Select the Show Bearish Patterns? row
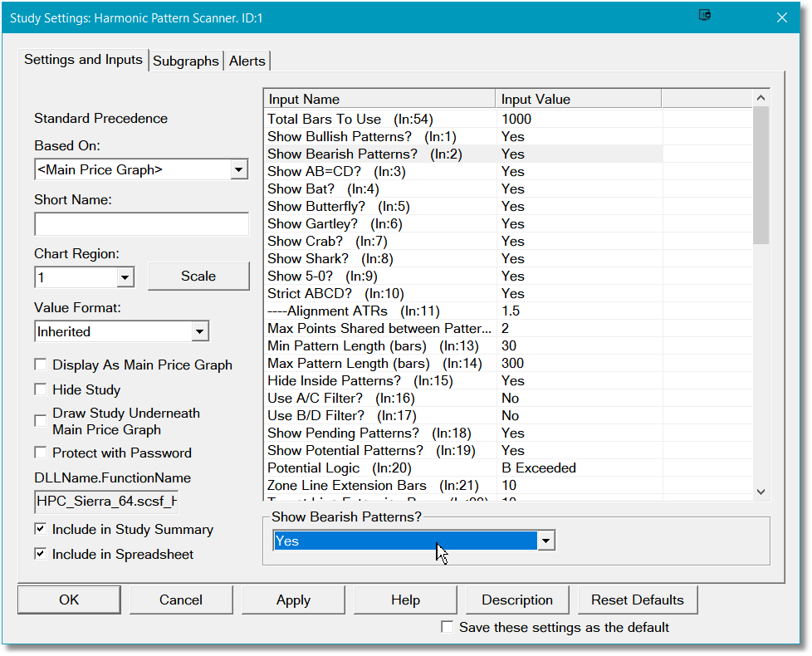The image size is (812, 656). pyautogui.click(x=463, y=154)
